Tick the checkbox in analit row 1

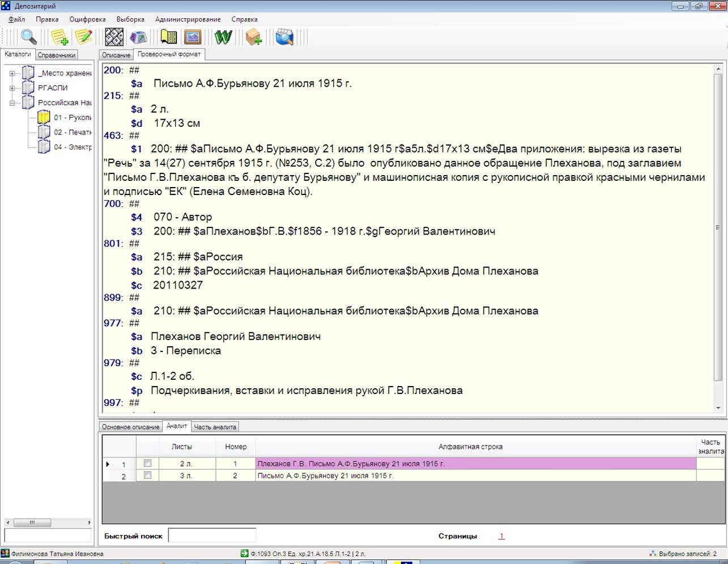click(x=147, y=463)
